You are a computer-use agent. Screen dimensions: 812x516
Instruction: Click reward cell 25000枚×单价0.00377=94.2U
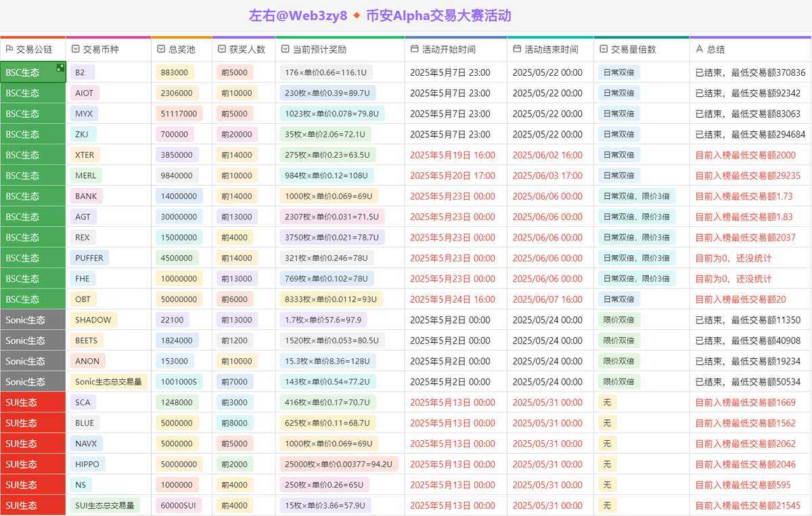click(339, 465)
